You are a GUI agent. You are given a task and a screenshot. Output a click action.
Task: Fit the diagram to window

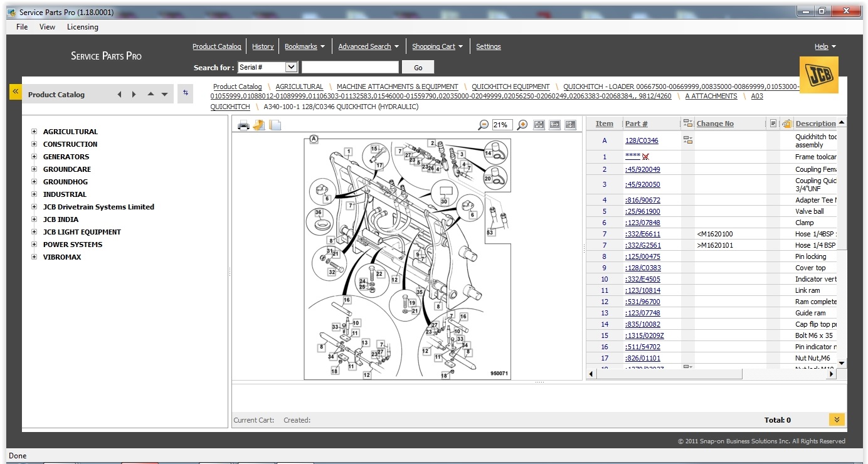tap(539, 125)
